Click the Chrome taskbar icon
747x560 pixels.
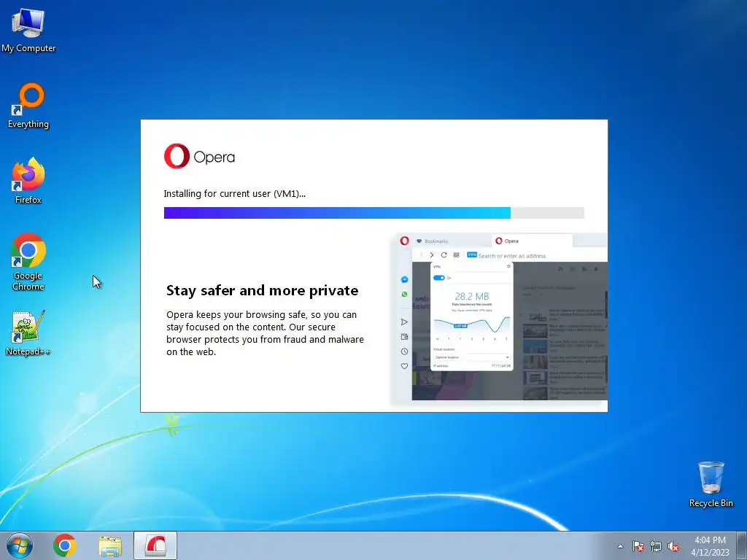[65, 545]
